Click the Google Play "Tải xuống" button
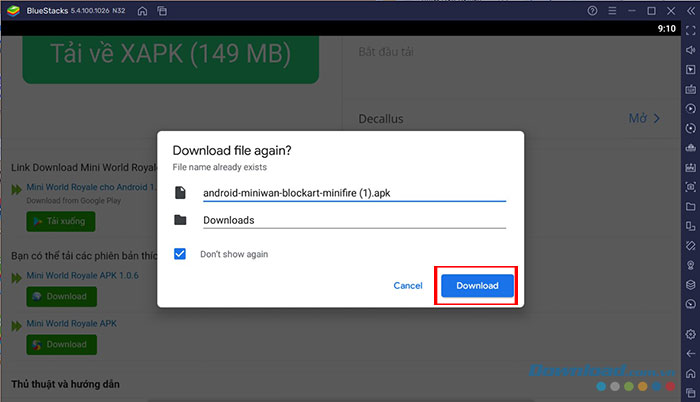The height and width of the screenshot is (402, 700). (62, 220)
